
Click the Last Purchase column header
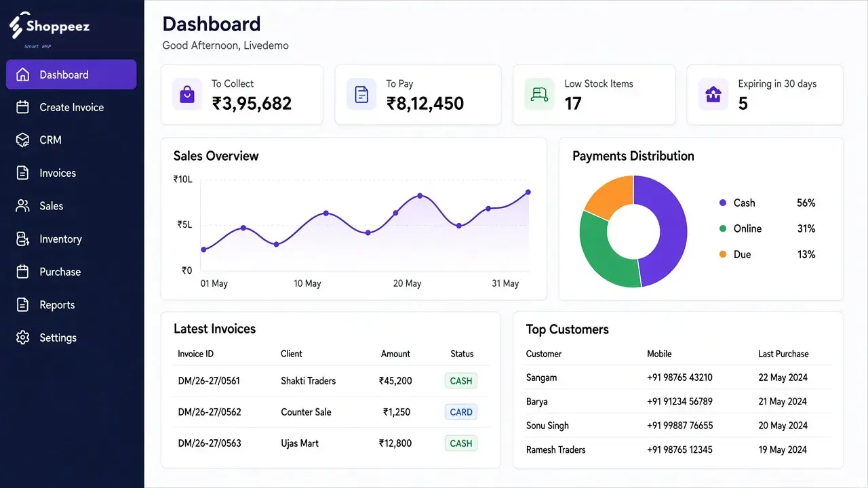[x=783, y=354]
